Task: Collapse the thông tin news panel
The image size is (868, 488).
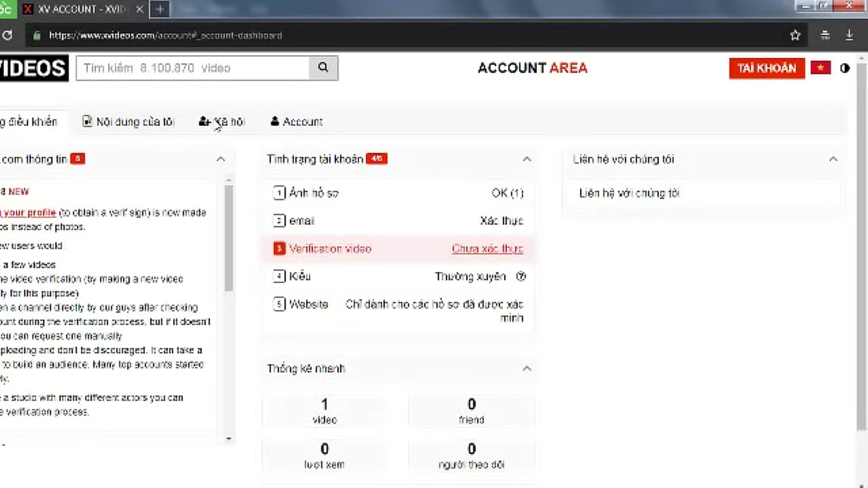Action: click(220, 159)
